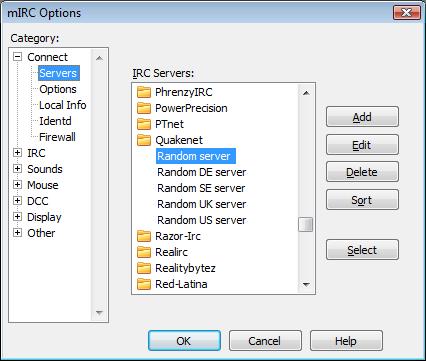Click server list scroll up arrow

coord(306,93)
